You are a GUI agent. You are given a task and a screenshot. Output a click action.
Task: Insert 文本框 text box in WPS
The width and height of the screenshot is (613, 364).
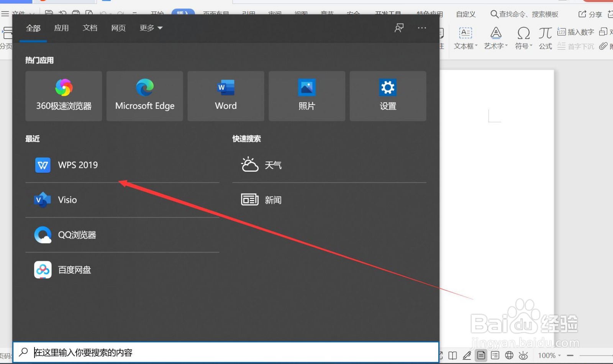click(465, 38)
